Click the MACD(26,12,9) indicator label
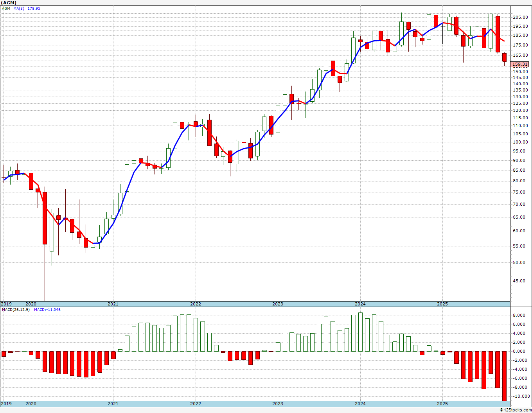The image size is (532, 413). point(16,310)
